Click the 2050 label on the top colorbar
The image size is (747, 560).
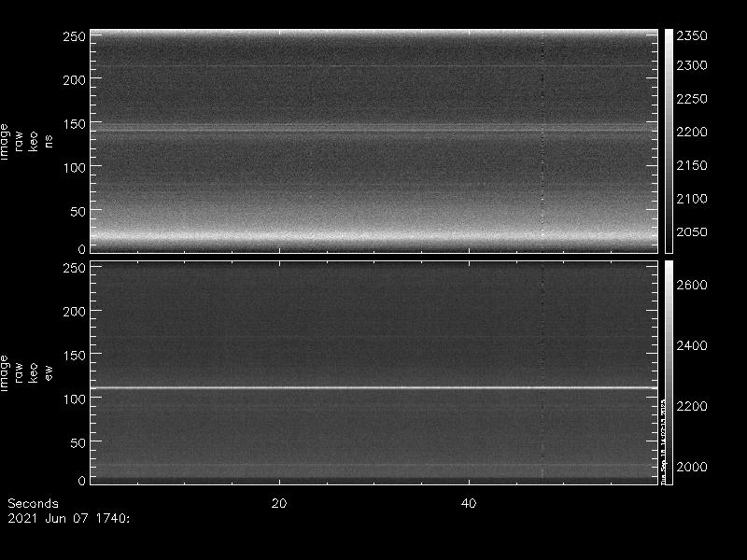[692, 232]
